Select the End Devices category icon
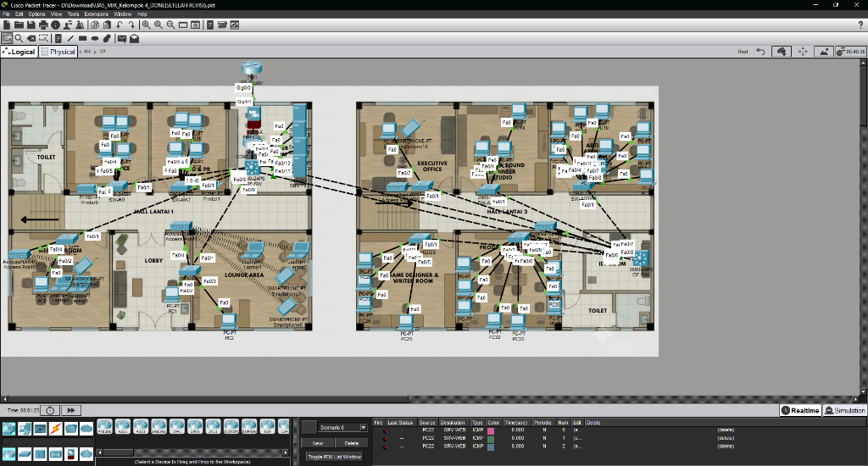The height and width of the screenshot is (466, 868). click(x=25, y=429)
